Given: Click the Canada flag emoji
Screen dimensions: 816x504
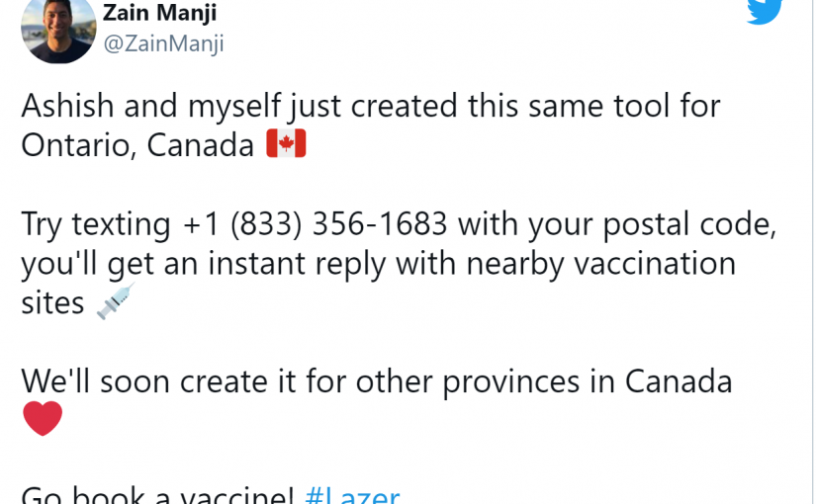Looking at the screenshot, I should click(x=286, y=144).
